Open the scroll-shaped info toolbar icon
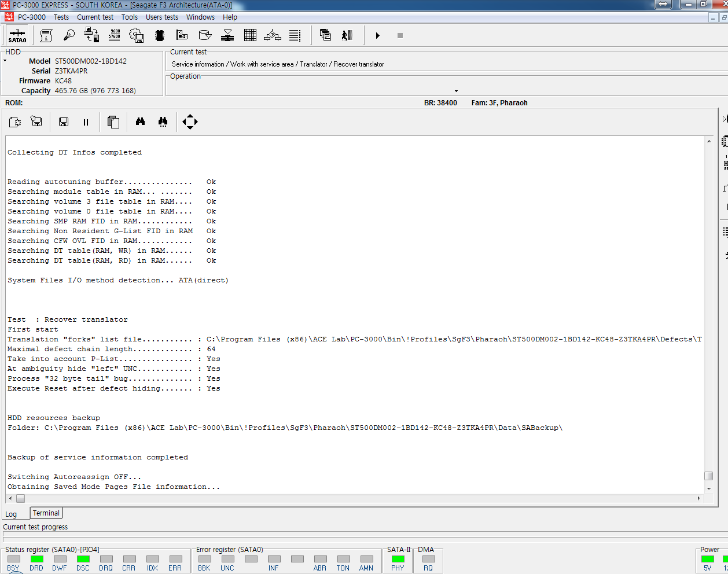This screenshot has height=574, width=728. [46, 35]
